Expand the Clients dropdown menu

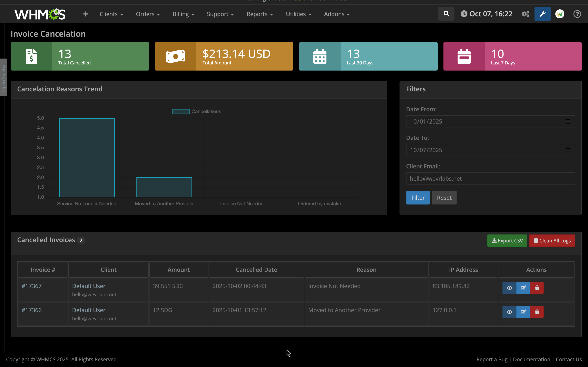pyautogui.click(x=111, y=14)
